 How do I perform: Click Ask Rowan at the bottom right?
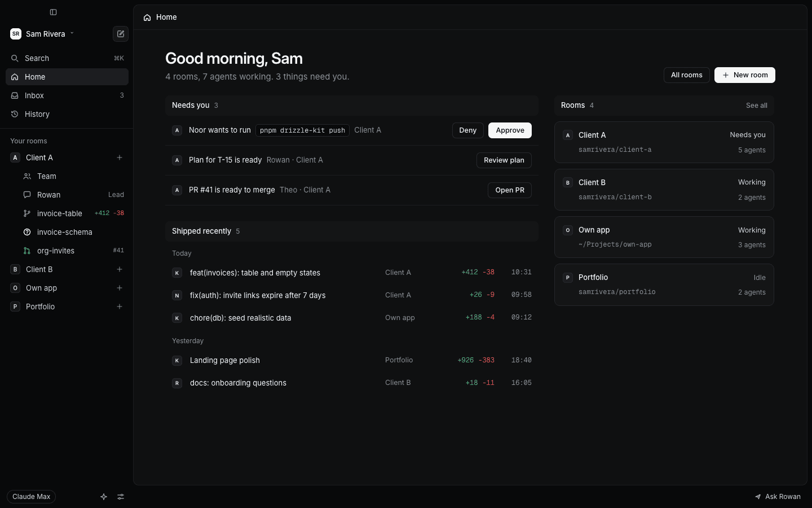pos(778,497)
